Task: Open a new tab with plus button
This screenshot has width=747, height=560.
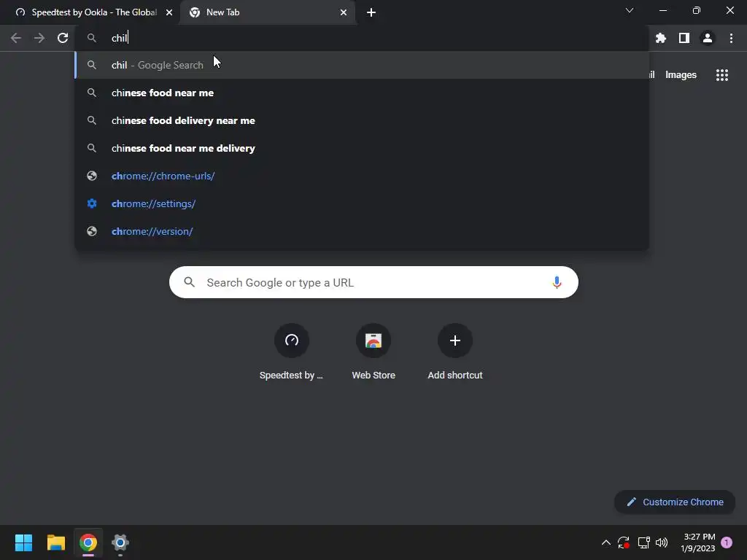Action: 371,12
